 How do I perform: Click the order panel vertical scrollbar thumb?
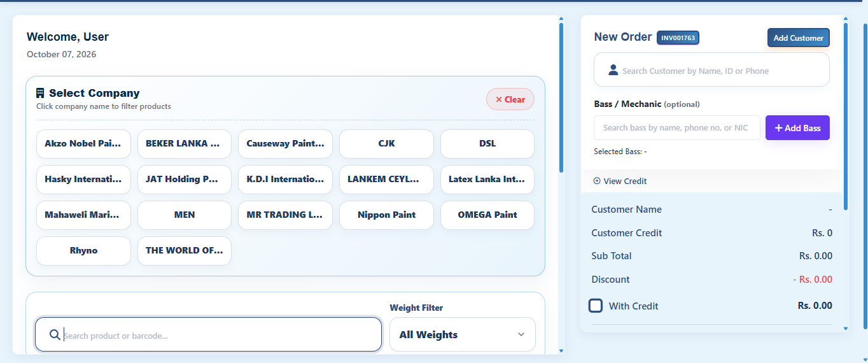846,117
